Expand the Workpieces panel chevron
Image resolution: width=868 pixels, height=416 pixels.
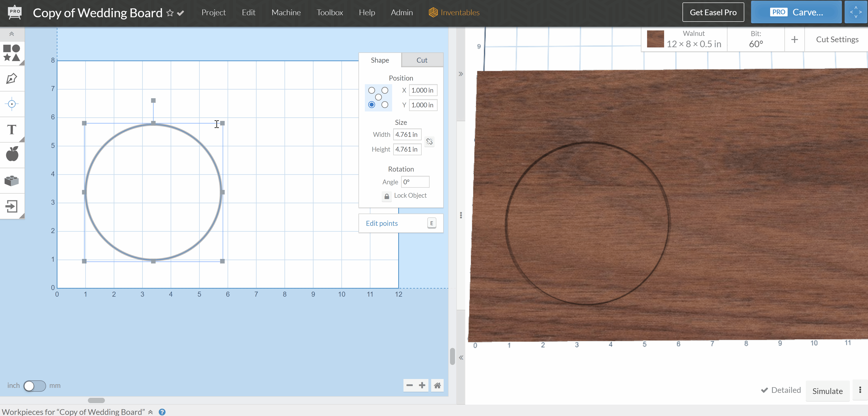[x=151, y=412]
